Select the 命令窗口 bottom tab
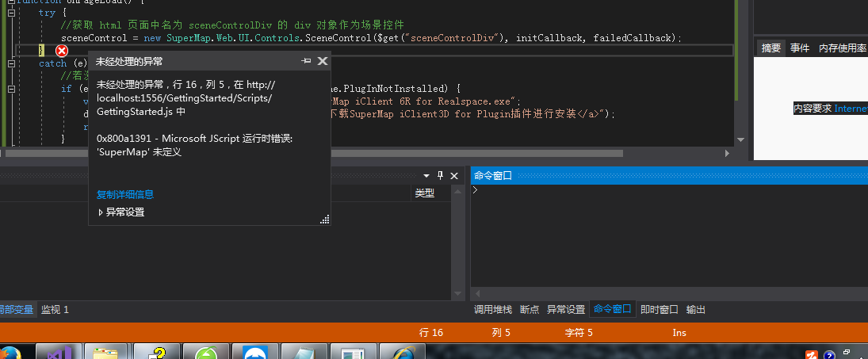The image size is (868, 359). 612,309
